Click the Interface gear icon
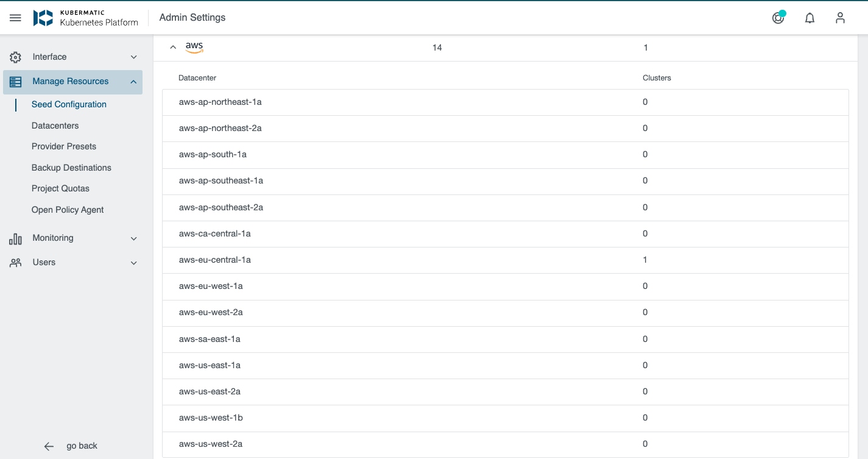868x459 pixels. point(15,57)
